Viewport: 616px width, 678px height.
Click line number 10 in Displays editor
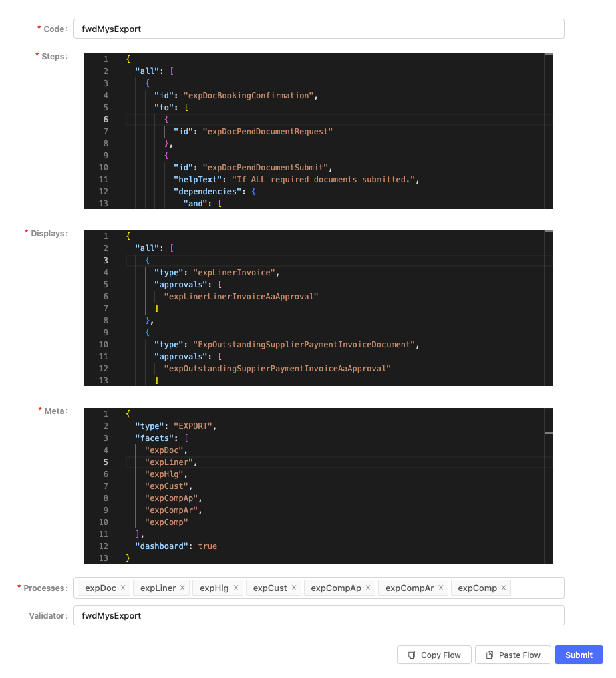pos(104,345)
